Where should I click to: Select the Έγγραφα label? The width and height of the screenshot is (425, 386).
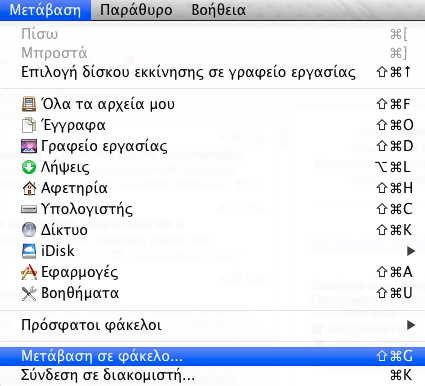click(x=73, y=125)
